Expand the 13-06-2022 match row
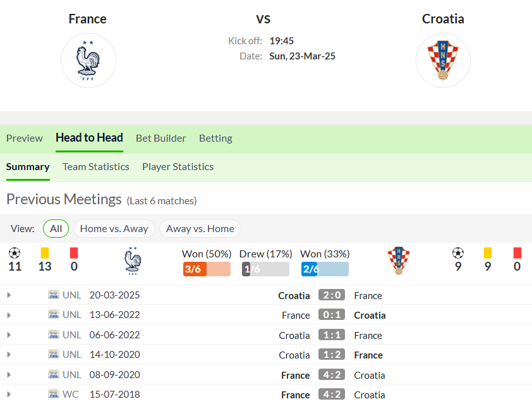The image size is (532, 411). tap(9, 315)
